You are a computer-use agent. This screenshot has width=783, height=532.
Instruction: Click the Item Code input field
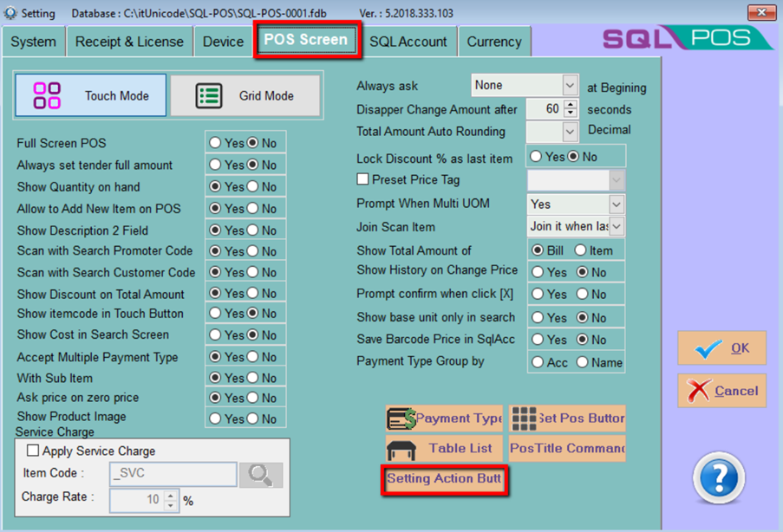pyautogui.click(x=173, y=474)
